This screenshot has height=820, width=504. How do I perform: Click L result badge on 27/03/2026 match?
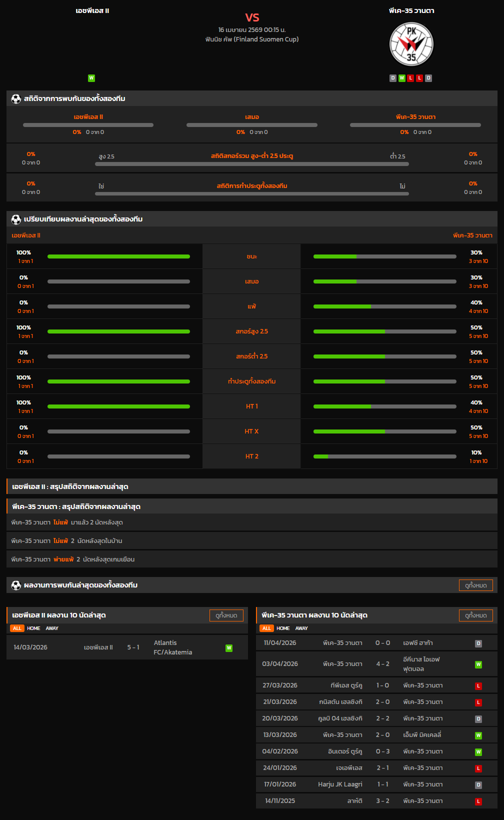[x=478, y=686]
